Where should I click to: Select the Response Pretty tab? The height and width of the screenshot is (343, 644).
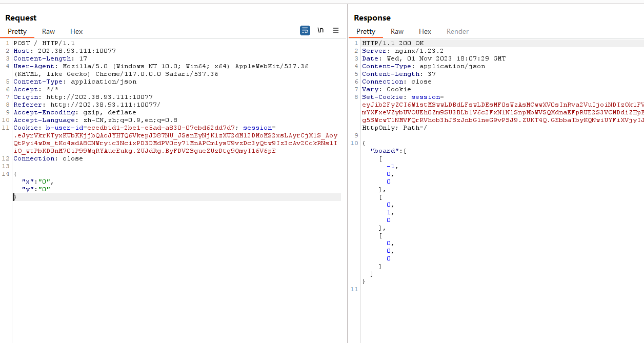click(366, 32)
